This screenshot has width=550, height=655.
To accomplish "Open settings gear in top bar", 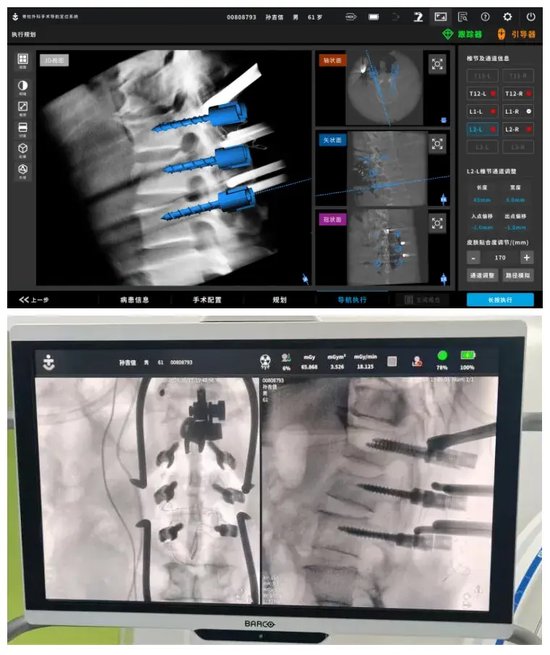I will [507, 17].
